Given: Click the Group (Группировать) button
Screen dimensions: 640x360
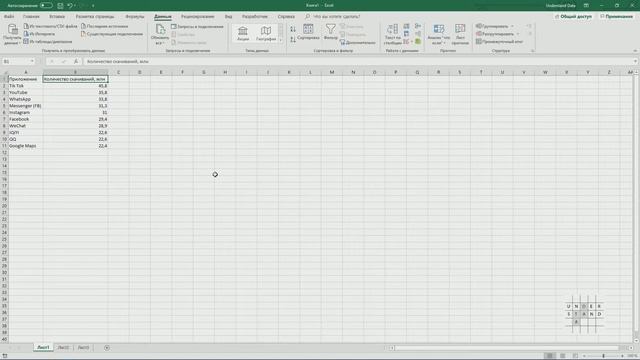Looking at the screenshot, I should (x=492, y=27).
